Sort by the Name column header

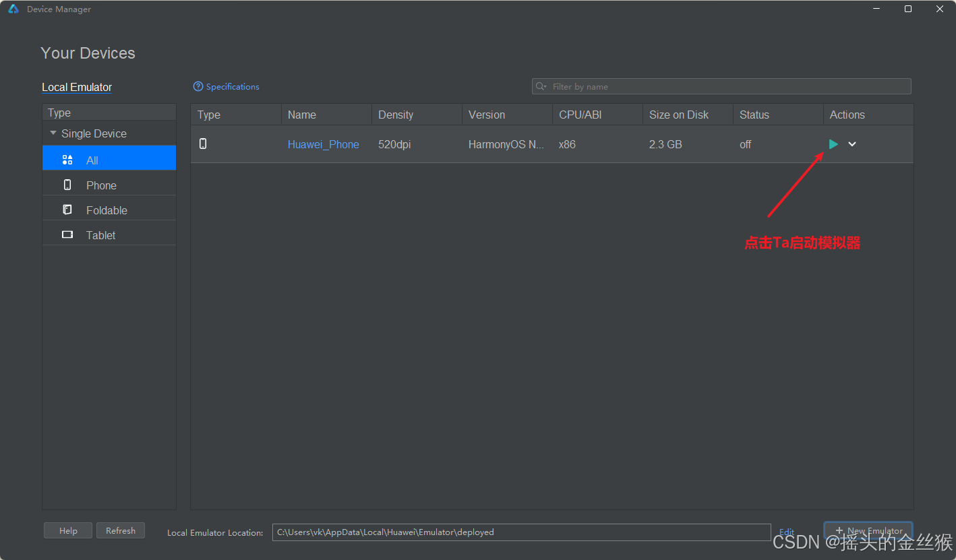pyautogui.click(x=326, y=115)
